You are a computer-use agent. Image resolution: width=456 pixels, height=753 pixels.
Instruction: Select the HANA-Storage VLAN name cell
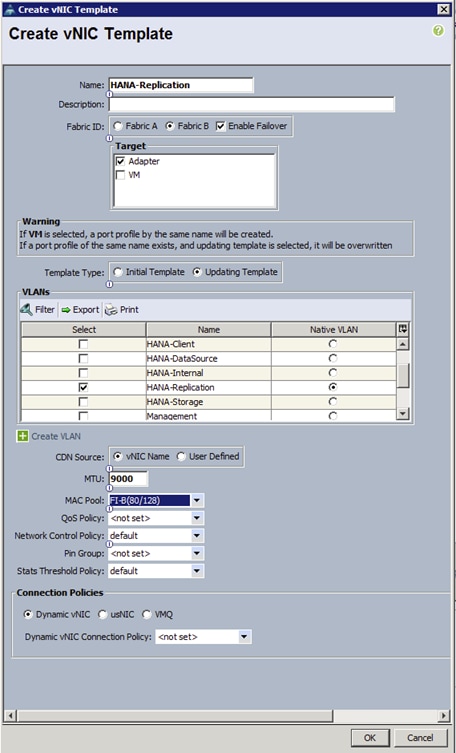(x=209, y=402)
